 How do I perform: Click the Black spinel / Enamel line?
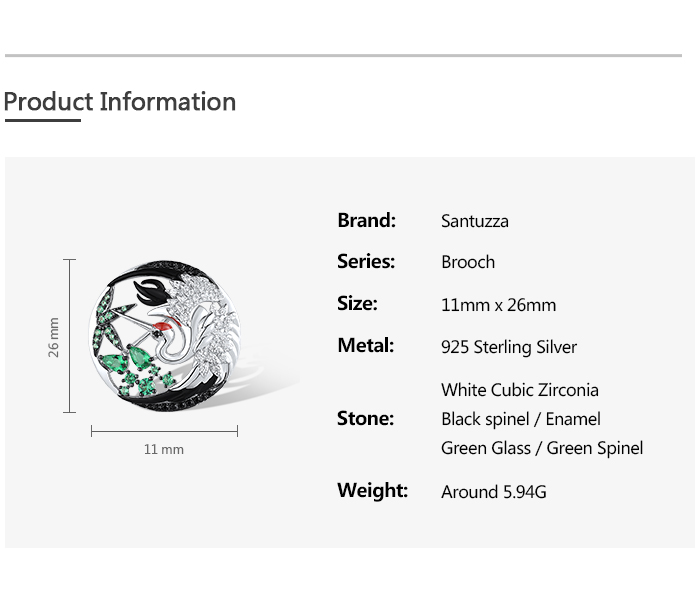[x=521, y=419]
